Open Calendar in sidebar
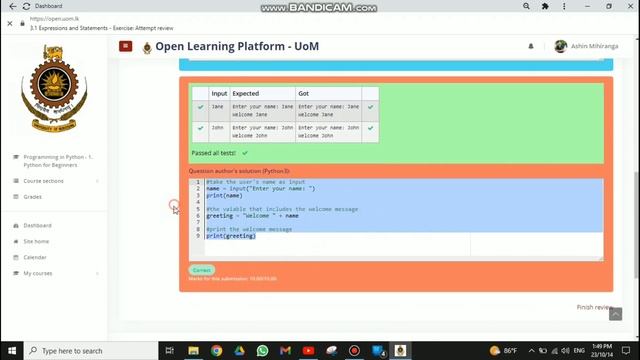The width and height of the screenshot is (640, 360). tap(35, 257)
